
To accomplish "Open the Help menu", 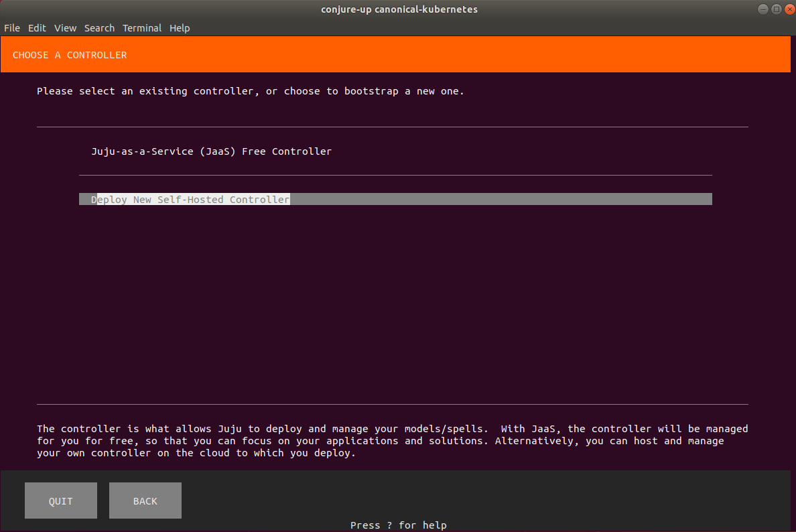I will click(179, 28).
